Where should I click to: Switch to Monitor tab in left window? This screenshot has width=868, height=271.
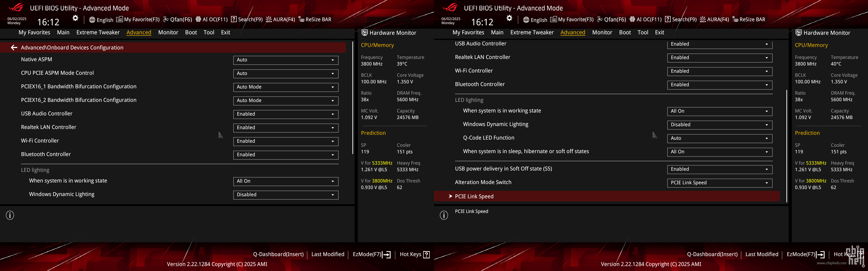click(x=168, y=32)
